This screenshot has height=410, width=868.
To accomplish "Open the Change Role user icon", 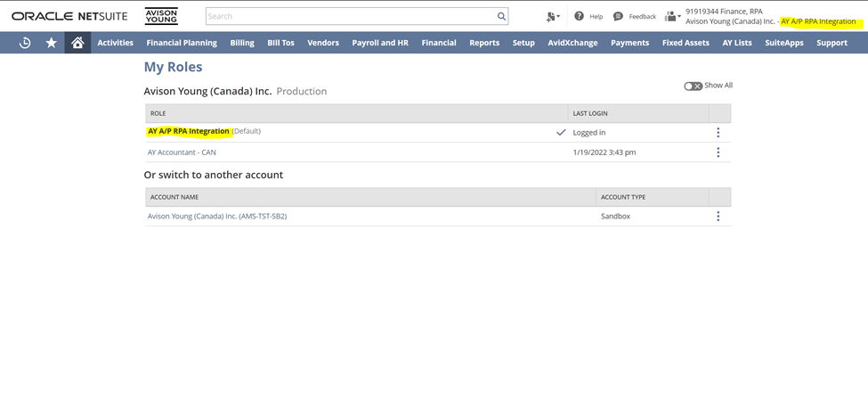I will [672, 17].
